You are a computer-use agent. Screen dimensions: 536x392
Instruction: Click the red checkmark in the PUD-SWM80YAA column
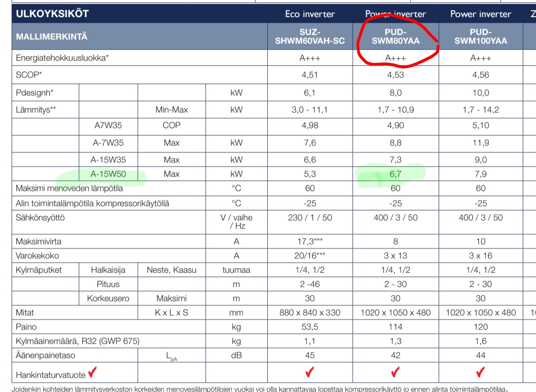click(395, 371)
